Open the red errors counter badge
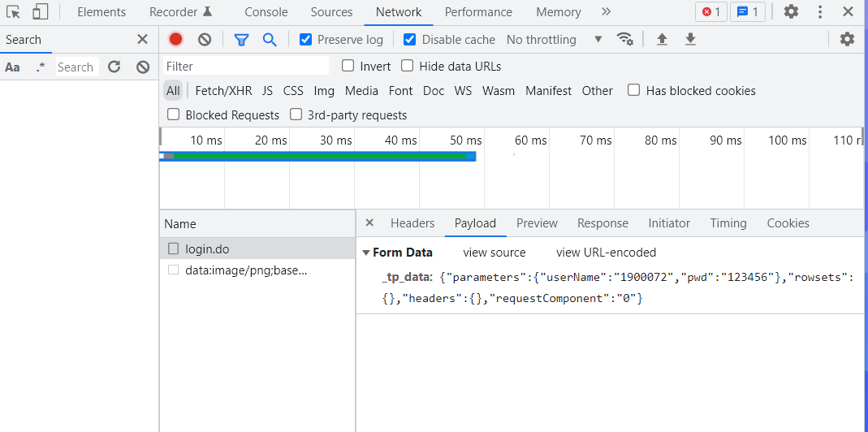This screenshot has height=432, width=868. 711,11
